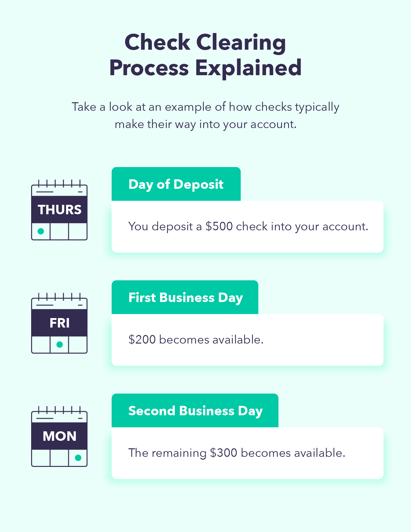Click the $500 check deposit card
The width and height of the screenshot is (411, 532).
coord(247,227)
